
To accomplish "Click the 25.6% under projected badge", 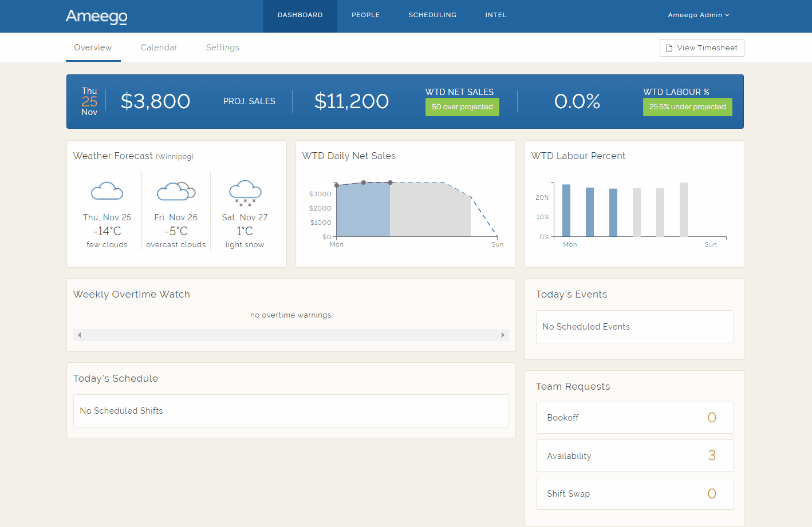I will [687, 107].
